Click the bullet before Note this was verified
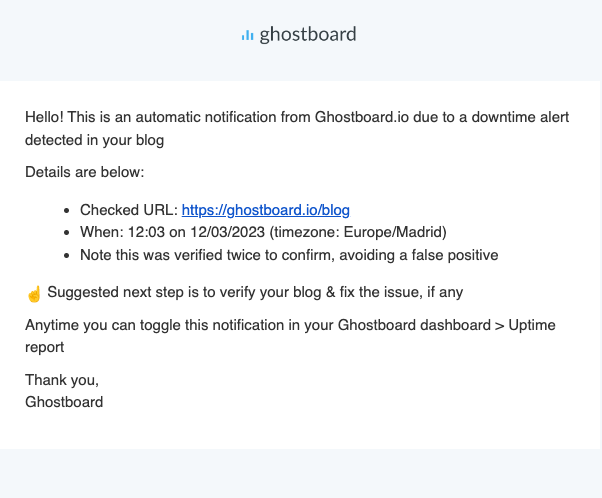Image resolution: width=602 pixels, height=498 pixels. pyautogui.click(x=67, y=255)
